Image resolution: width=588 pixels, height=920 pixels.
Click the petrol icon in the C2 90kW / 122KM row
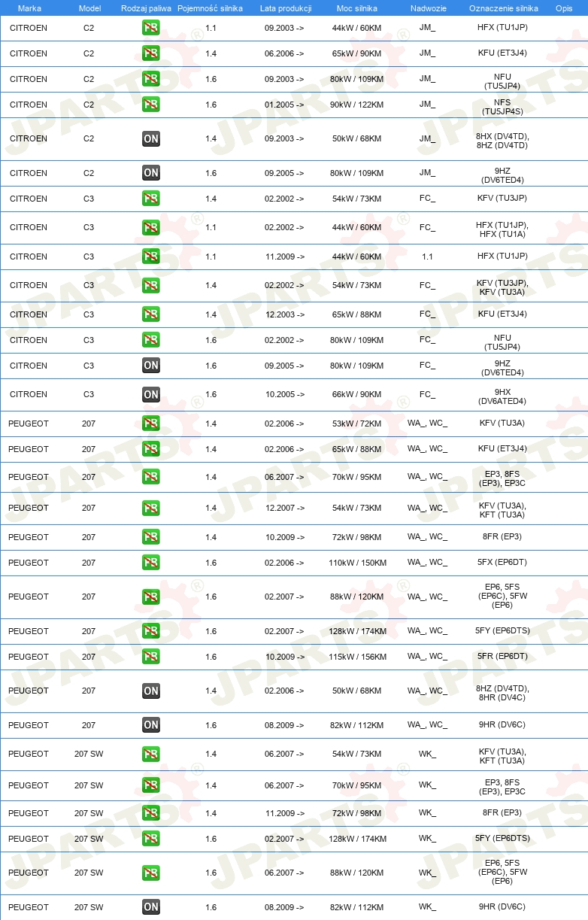point(151,105)
